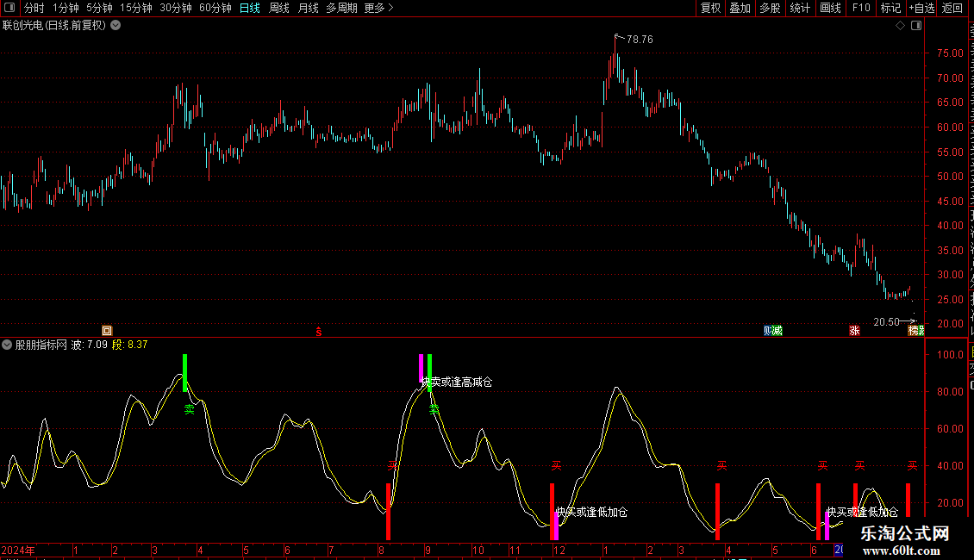Select the 周线 weekly tab
Viewport: 974px width, 560px height.
pyautogui.click(x=279, y=8)
